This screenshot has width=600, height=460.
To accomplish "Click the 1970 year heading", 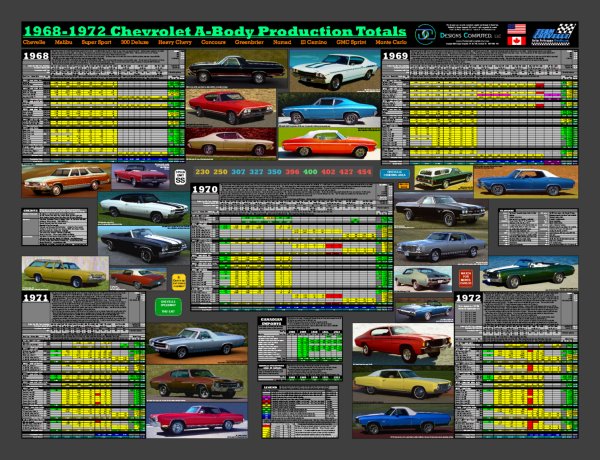I will coord(205,188).
